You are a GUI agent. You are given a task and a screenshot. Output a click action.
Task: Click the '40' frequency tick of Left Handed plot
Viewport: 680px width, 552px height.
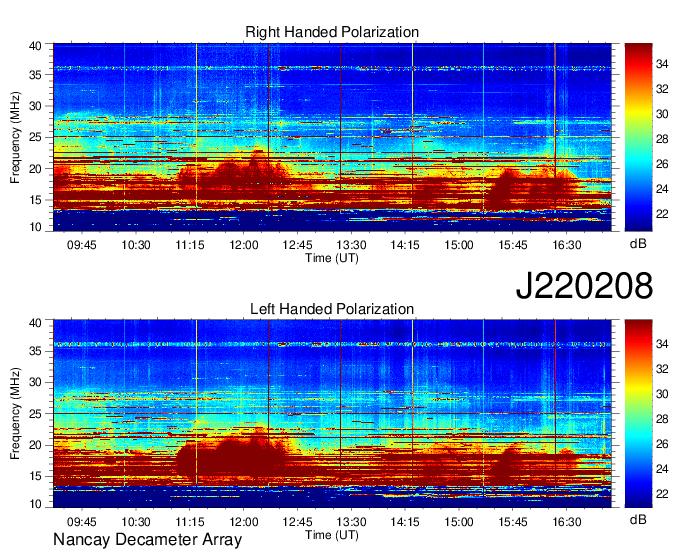[35, 322]
